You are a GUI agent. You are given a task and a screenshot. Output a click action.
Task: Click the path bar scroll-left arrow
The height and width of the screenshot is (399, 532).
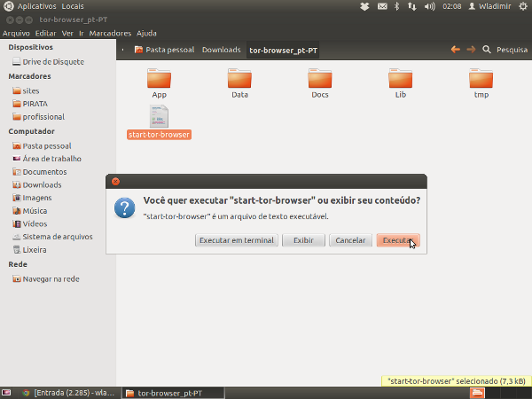point(123,50)
